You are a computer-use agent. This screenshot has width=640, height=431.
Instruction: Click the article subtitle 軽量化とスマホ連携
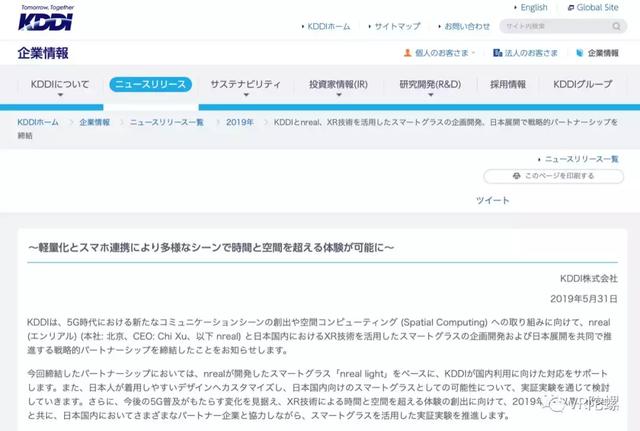[211, 247]
